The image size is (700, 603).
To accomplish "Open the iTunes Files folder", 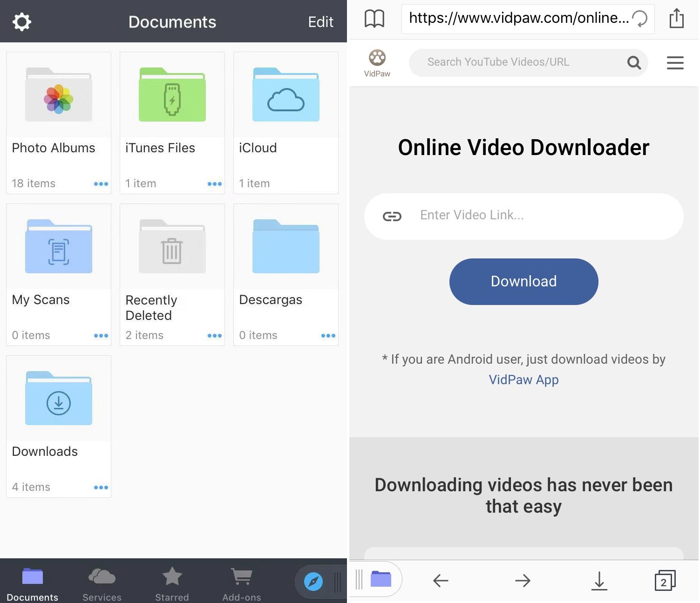I will point(172,123).
